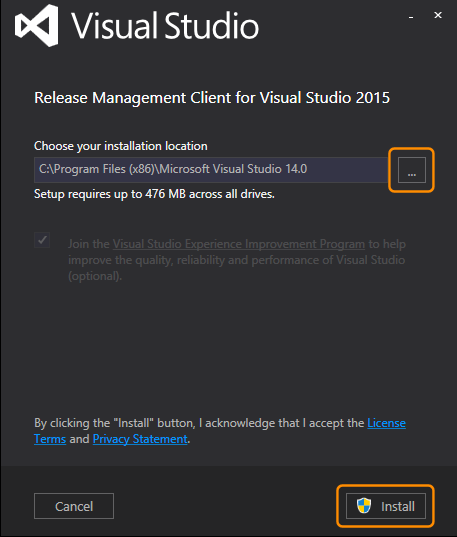Viewport: 457px width, 537px height.
Task: Open the browse (...) location button
Action: click(x=412, y=170)
